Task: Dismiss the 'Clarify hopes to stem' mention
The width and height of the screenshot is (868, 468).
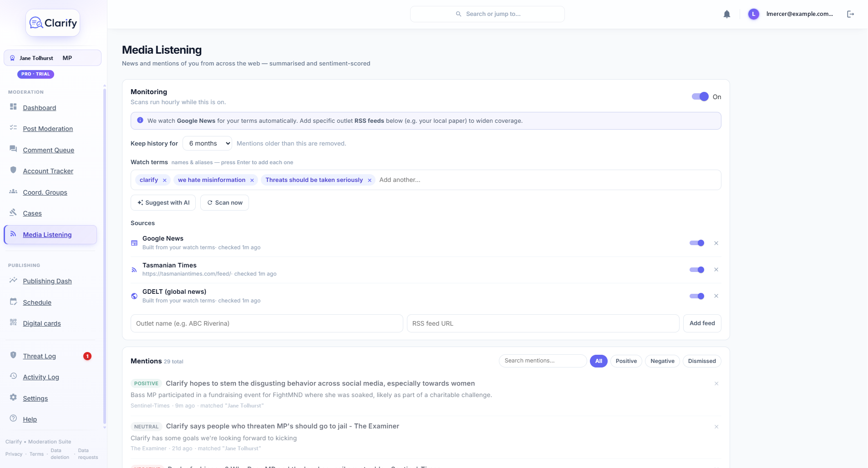Action: [716, 384]
